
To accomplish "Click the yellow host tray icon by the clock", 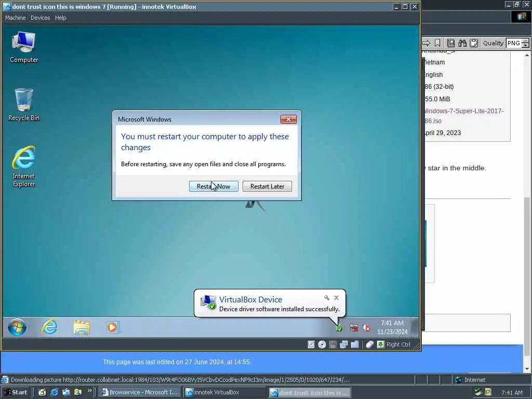I will (488, 392).
